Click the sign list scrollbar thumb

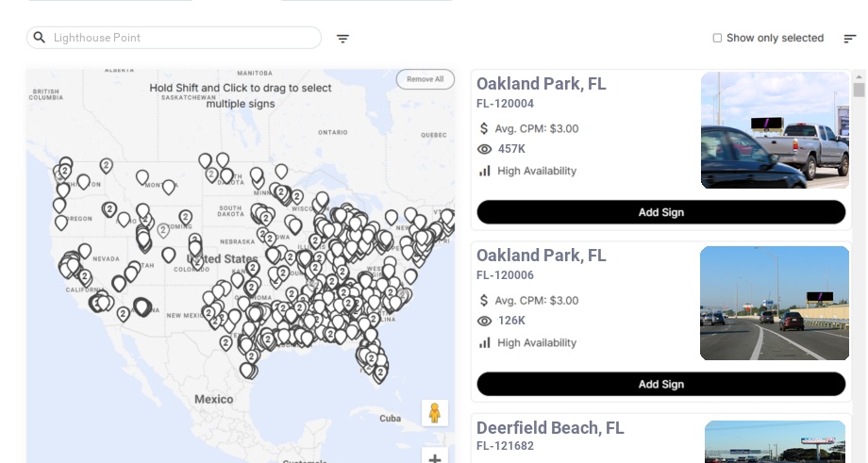[x=859, y=90]
